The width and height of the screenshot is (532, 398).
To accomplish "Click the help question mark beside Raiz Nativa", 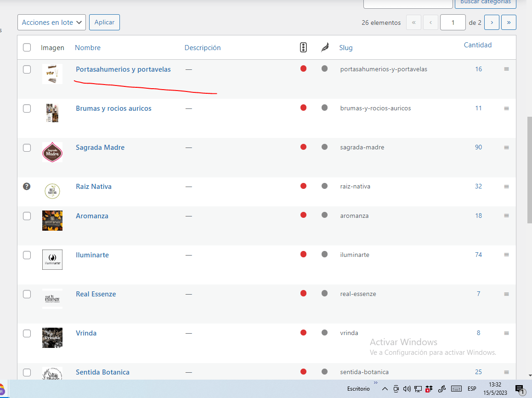I will coord(27,186).
